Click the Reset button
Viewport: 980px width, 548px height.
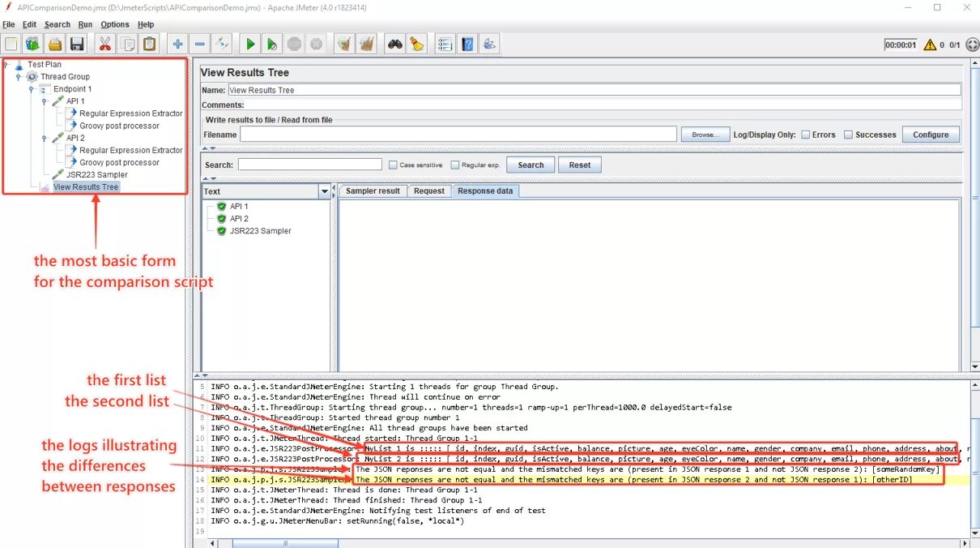[x=580, y=165]
